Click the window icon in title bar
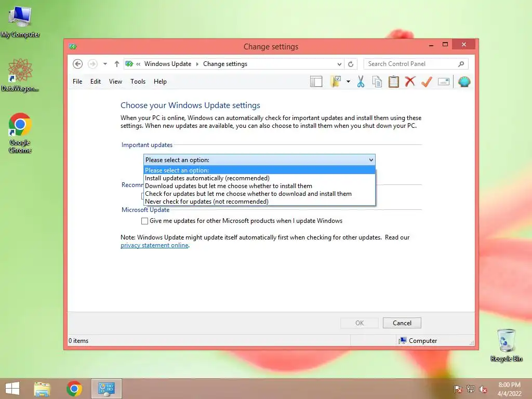 click(73, 46)
